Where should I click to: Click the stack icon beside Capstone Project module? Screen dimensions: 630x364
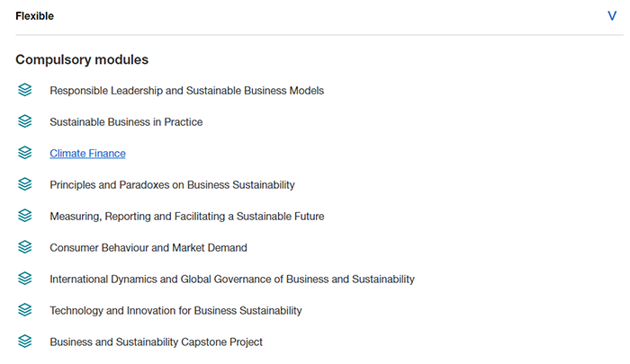pyautogui.click(x=25, y=342)
